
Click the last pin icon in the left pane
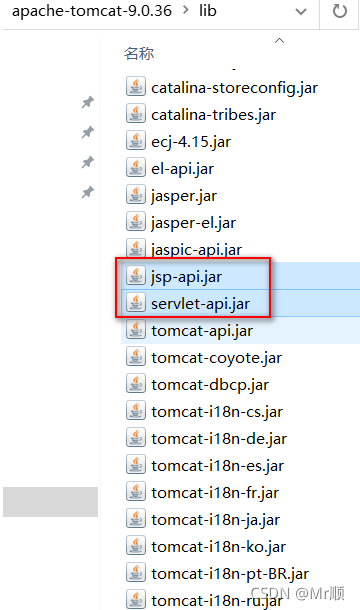tap(88, 192)
